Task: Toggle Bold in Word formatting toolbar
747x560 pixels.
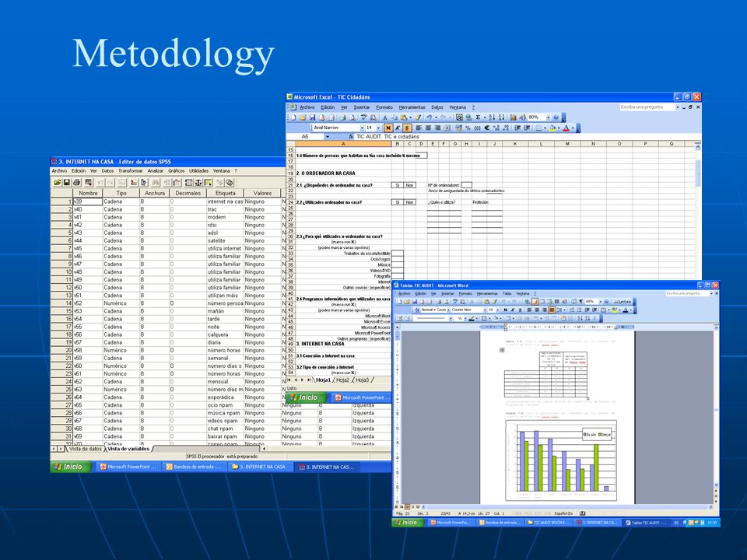Action: pos(506,310)
